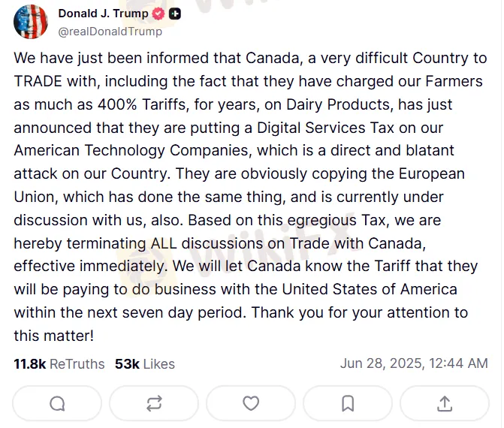The image size is (504, 428).
Task: Open the Donald J. Trump display name
Action: (x=103, y=14)
